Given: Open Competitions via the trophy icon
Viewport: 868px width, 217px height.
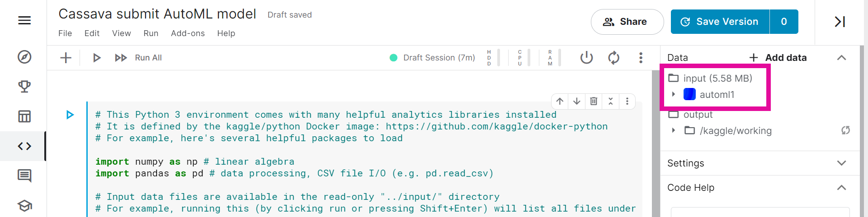Looking at the screenshot, I should 24,87.
